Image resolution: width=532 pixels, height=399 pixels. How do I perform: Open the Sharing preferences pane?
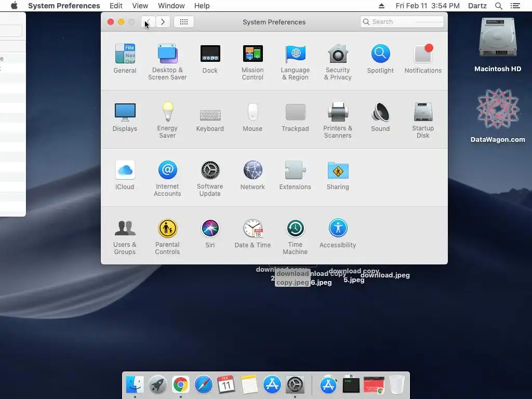[338, 175]
